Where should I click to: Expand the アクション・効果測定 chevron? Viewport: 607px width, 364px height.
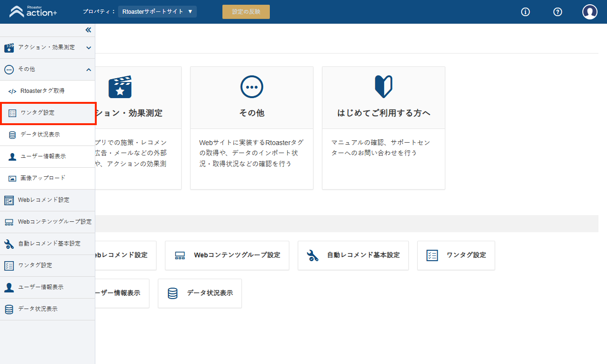click(x=89, y=48)
